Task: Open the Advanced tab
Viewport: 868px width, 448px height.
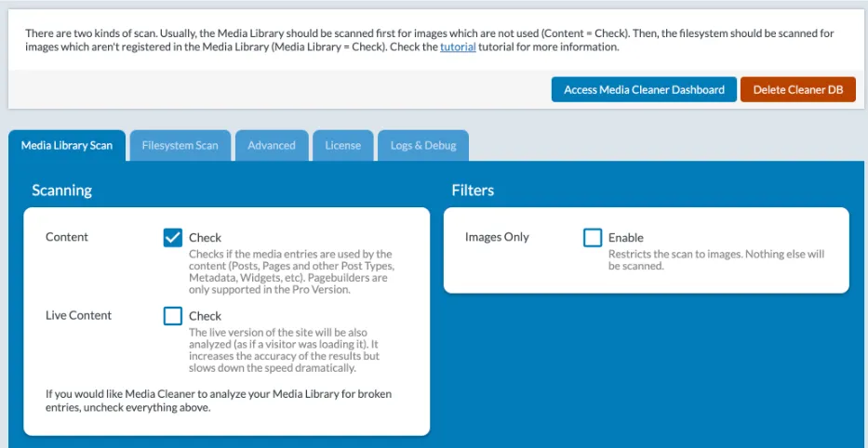Action: pyautogui.click(x=272, y=146)
